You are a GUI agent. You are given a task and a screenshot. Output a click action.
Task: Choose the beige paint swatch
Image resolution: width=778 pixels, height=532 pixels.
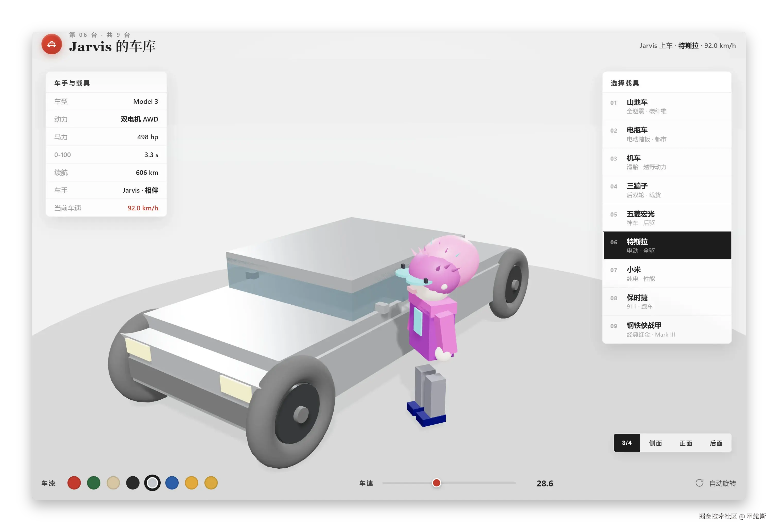click(x=113, y=483)
